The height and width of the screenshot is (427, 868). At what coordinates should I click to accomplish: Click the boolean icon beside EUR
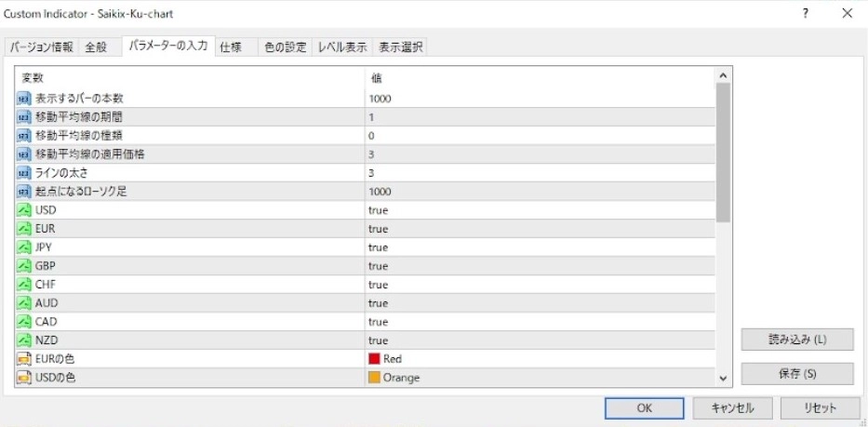(24, 229)
